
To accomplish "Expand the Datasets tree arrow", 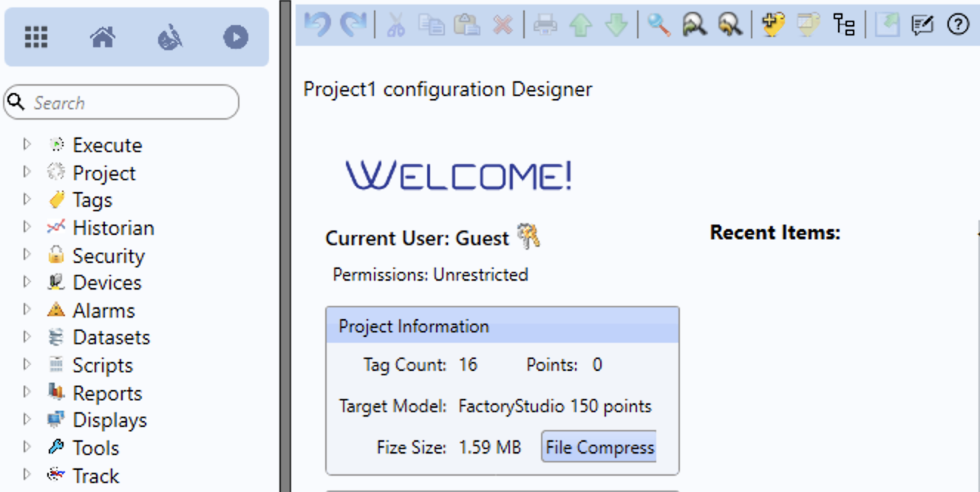I will (x=27, y=337).
